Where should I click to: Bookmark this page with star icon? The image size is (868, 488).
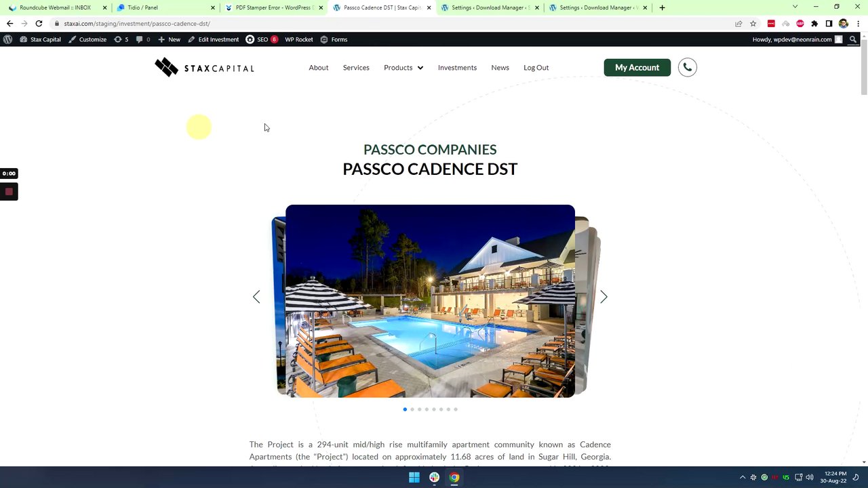753,24
